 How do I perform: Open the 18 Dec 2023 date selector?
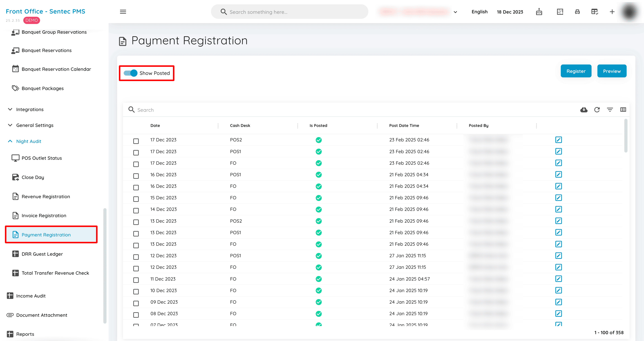[x=510, y=12]
